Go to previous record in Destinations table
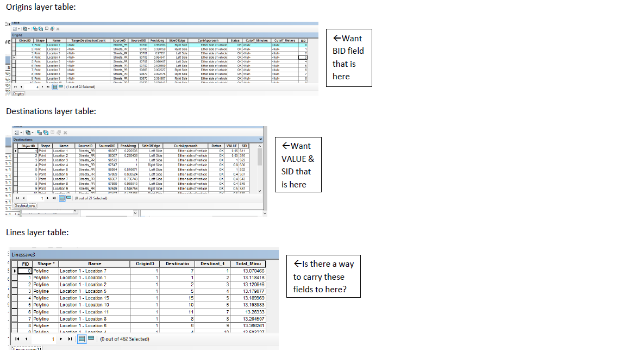 [24, 198]
